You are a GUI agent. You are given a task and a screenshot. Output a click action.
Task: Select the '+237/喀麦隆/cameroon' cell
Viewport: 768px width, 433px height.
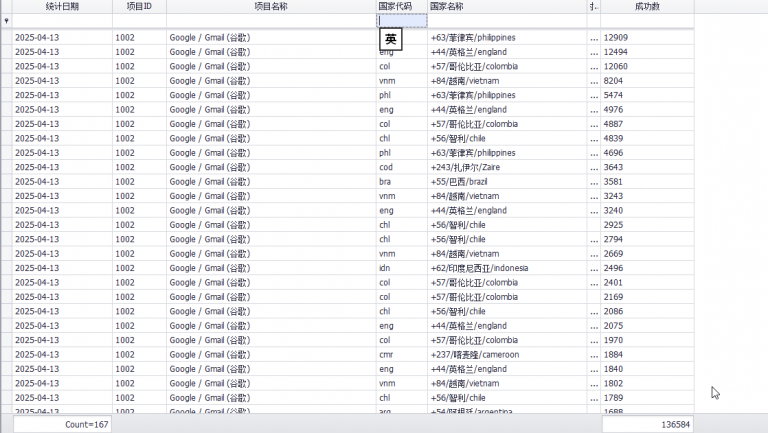pos(507,355)
